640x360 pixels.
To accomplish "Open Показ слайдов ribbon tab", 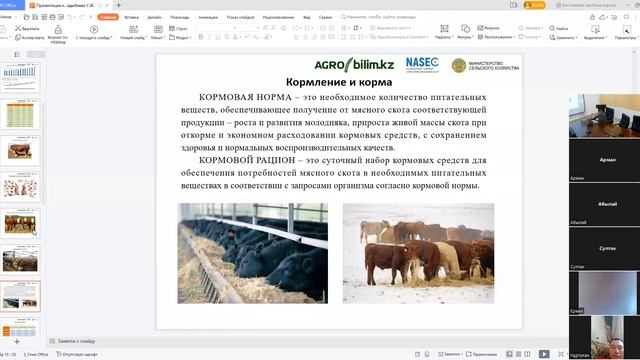I will (240, 17).
